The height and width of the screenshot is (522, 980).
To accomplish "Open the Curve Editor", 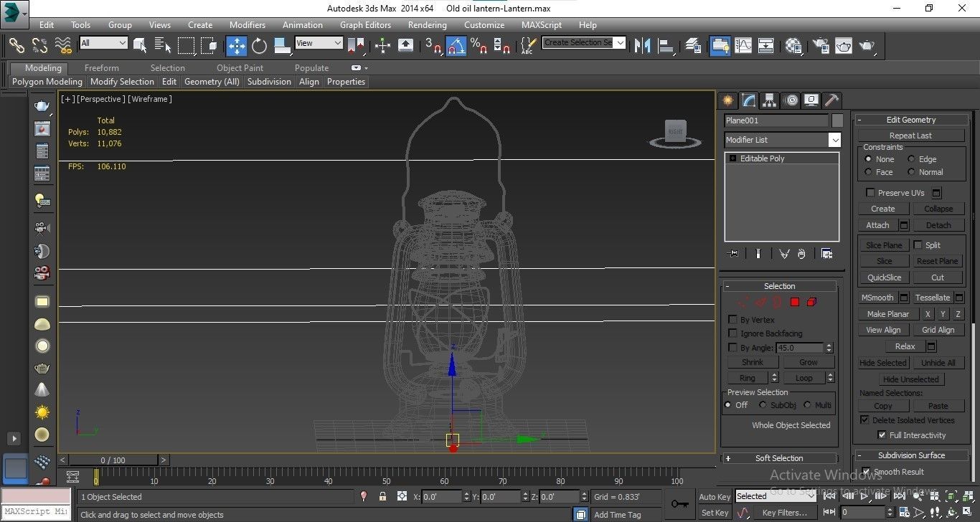I will click(743, 45).
